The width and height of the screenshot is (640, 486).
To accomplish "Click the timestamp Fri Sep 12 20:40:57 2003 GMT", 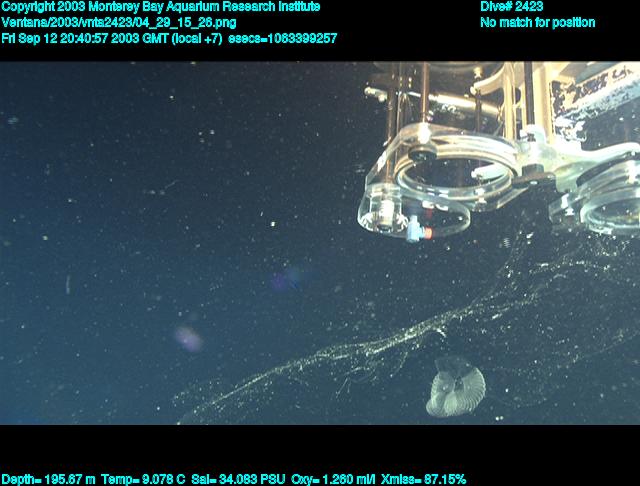I will pyautogui.click(x=85, y=38).
